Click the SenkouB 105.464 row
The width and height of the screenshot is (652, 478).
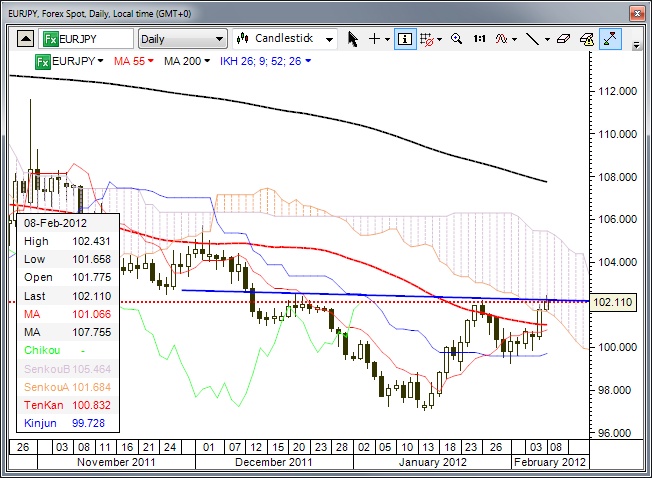68,369
